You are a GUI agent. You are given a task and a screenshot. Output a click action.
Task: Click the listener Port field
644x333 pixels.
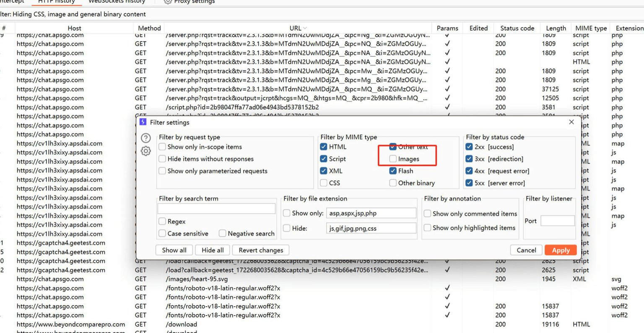click(557, 221)
